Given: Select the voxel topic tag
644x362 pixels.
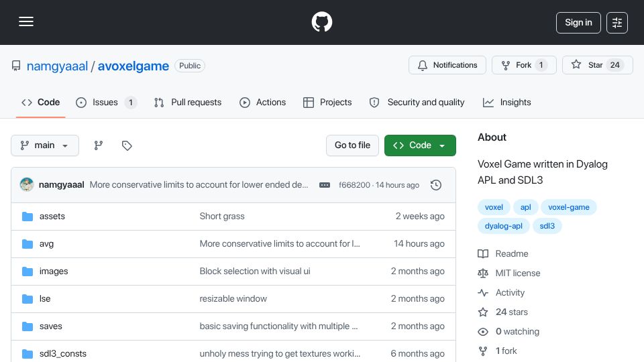Looking at the screenshot, I should pyautogui.click(x=494, y=207).
